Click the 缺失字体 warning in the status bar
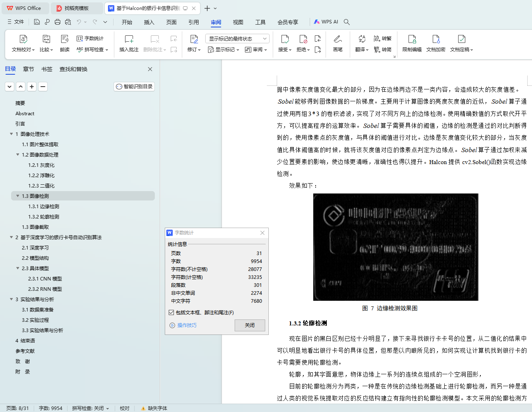 pos(154,408)
